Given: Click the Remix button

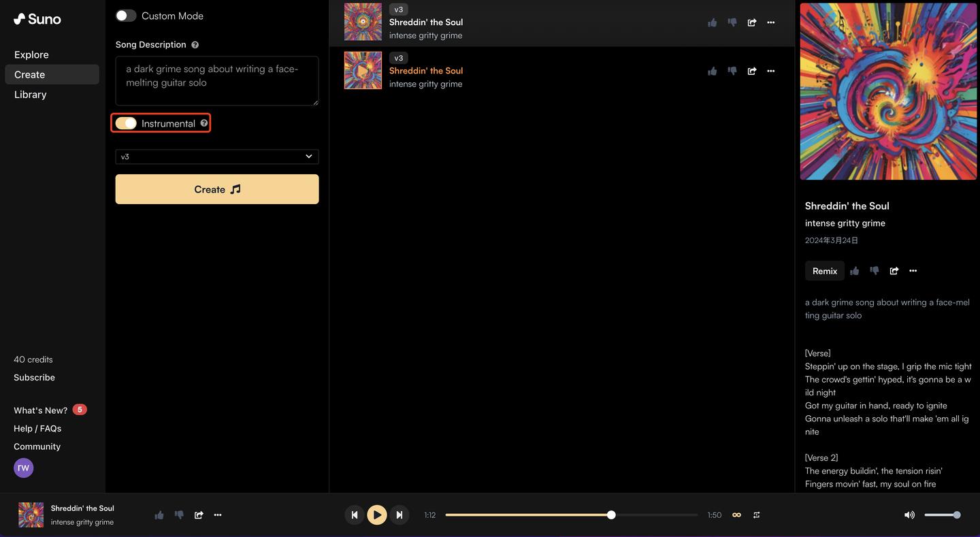Looking at the screenshot, I should (x=825, y=271).
